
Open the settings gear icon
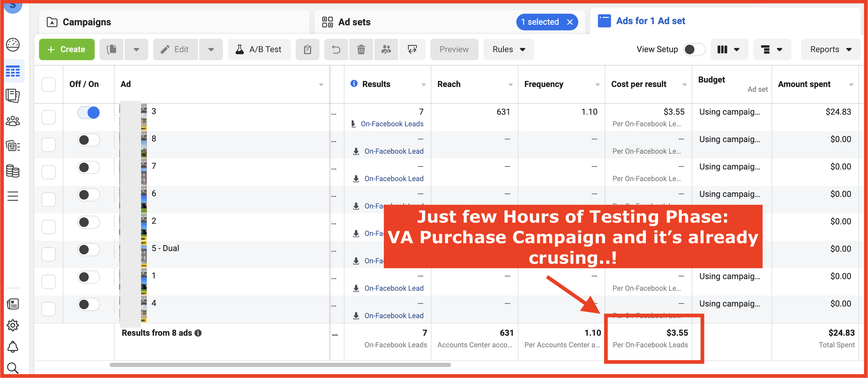13,325
